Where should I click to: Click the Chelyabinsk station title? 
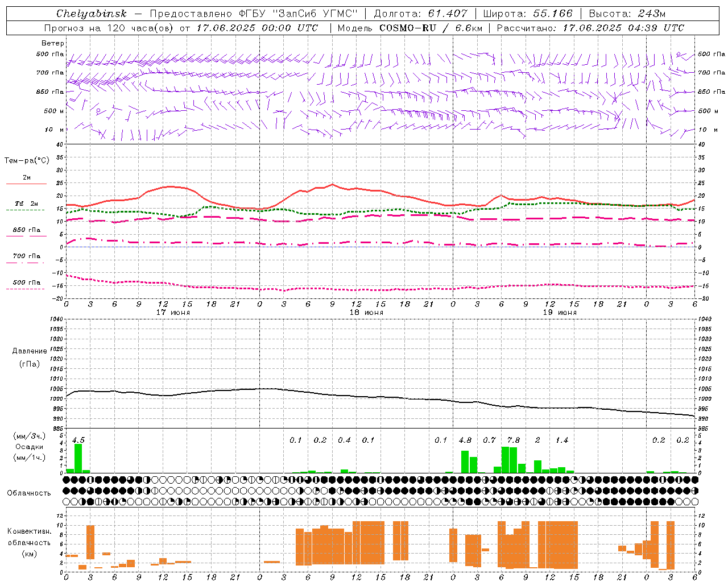92,14
